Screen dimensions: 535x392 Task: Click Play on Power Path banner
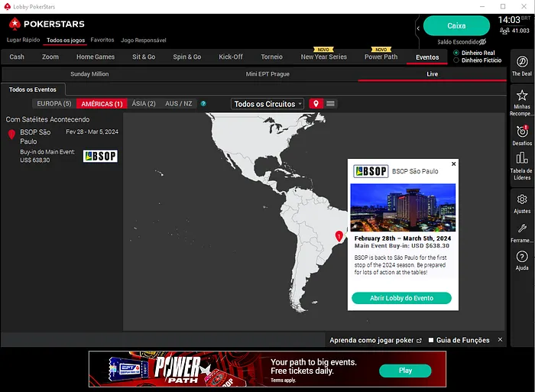coord(405,371)
